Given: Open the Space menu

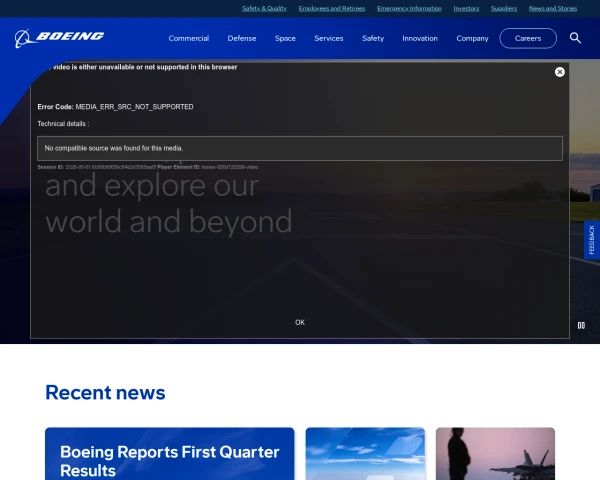Looking at the screenshot, I should [285, 38].
